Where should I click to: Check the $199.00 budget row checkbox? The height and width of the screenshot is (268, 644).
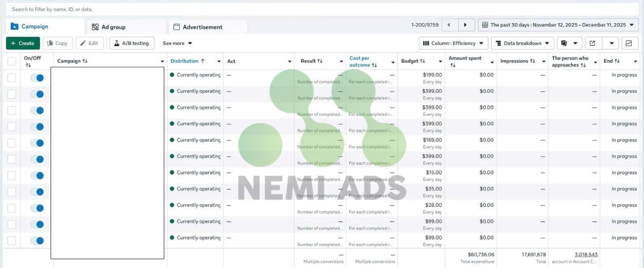click(12, 78)
